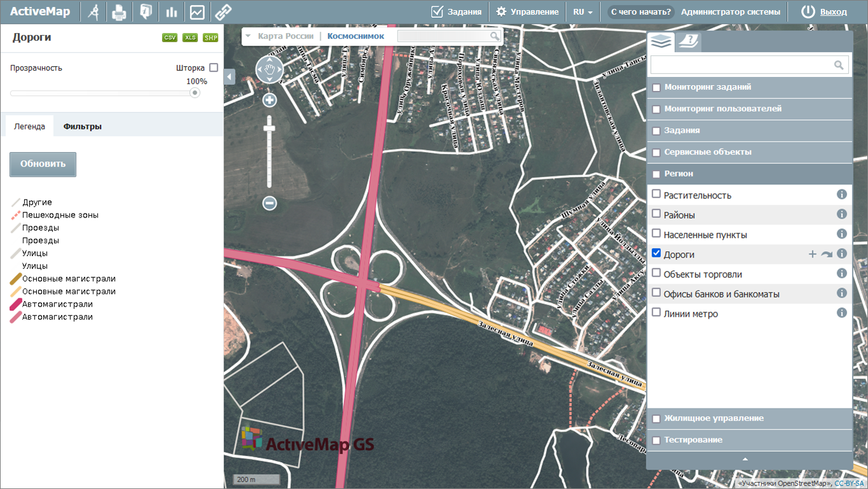868x489 pixels.
Task: Click the line graph icon in toolbar
Action: click(197, 12)
